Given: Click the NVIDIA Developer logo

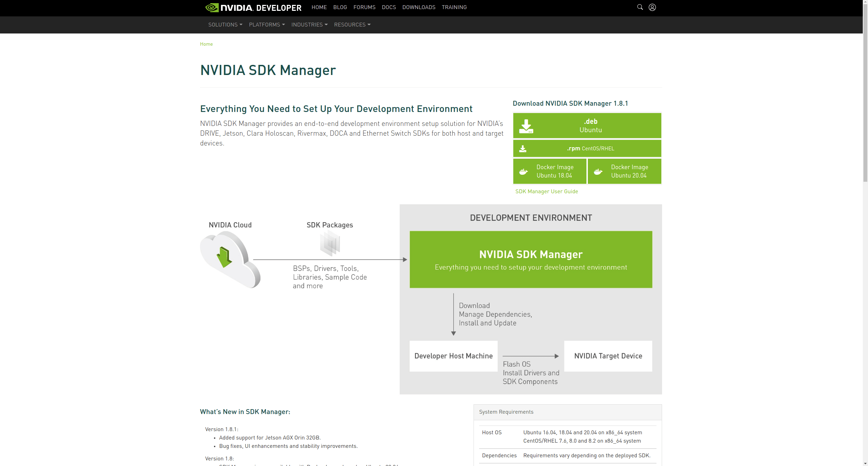Looking at the screenshot, I should (253, 8).
